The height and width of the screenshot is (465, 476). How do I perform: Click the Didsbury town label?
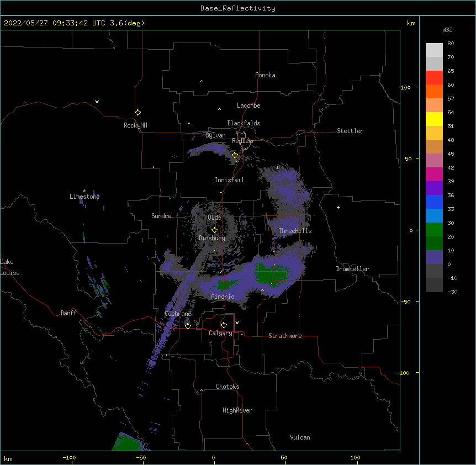[212, 238]
